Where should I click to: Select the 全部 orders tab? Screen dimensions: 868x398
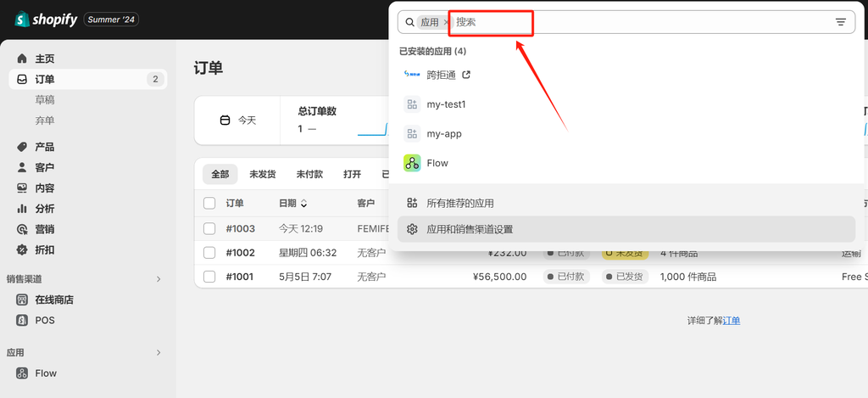click(220, 174)
